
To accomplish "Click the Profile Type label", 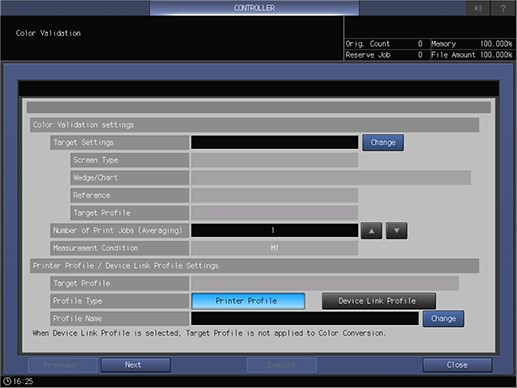I will click(119, 301).
